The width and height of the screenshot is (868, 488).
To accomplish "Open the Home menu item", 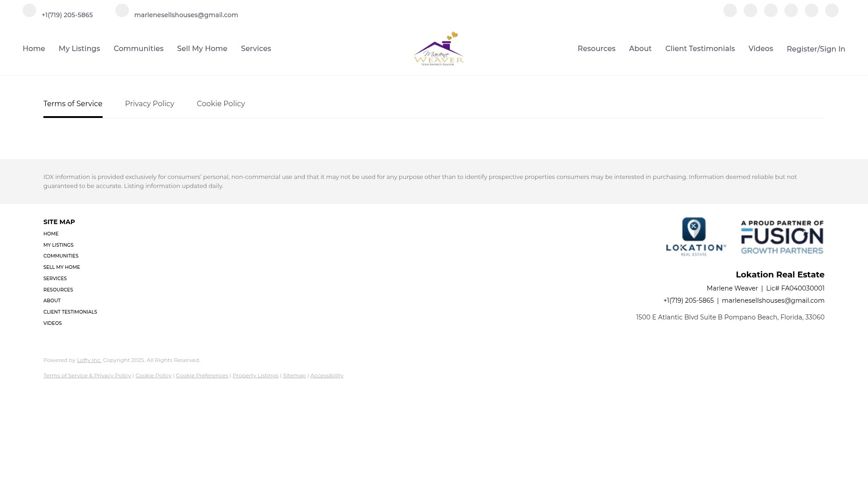I will pos(34,48).
